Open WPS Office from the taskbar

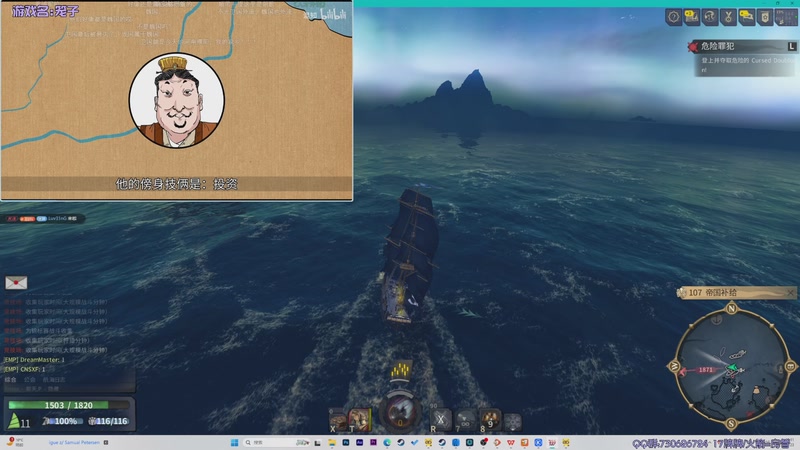[x=511, y=442]
